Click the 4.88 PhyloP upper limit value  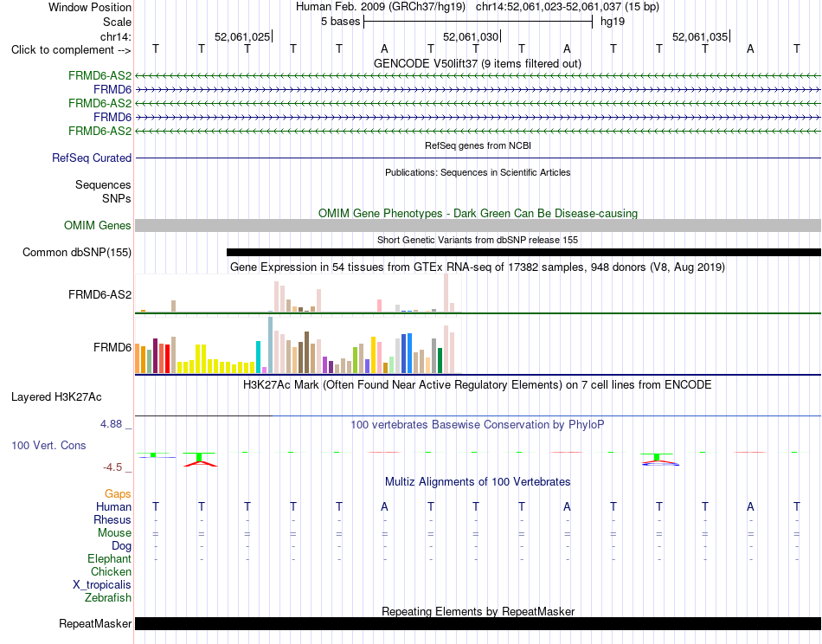tap(111, 424)
